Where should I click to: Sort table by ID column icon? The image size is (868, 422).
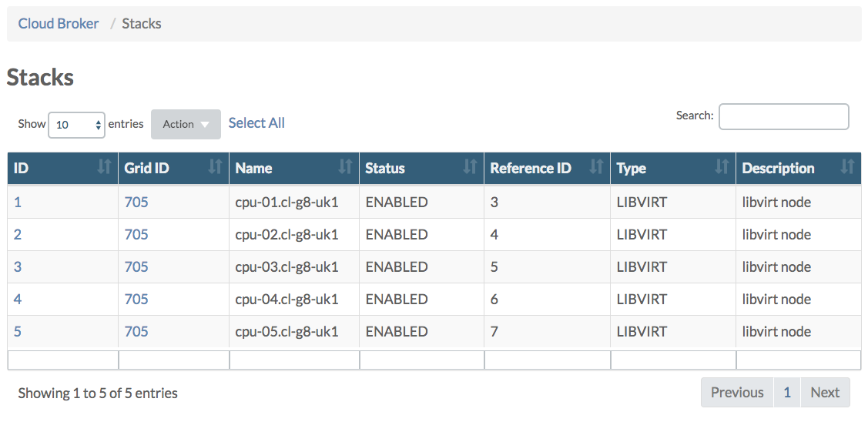click(105, 167)
